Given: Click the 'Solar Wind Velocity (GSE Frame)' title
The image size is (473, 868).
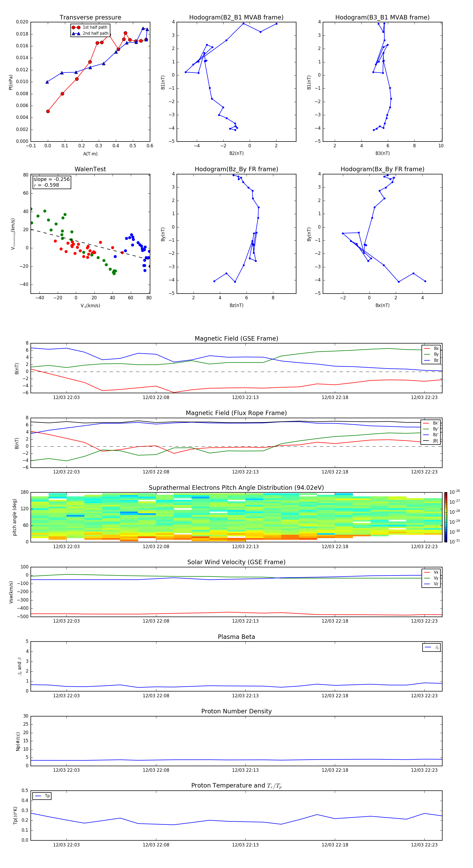Looking at the screenshot, I should pyautogui.click(x=236, y=562).
